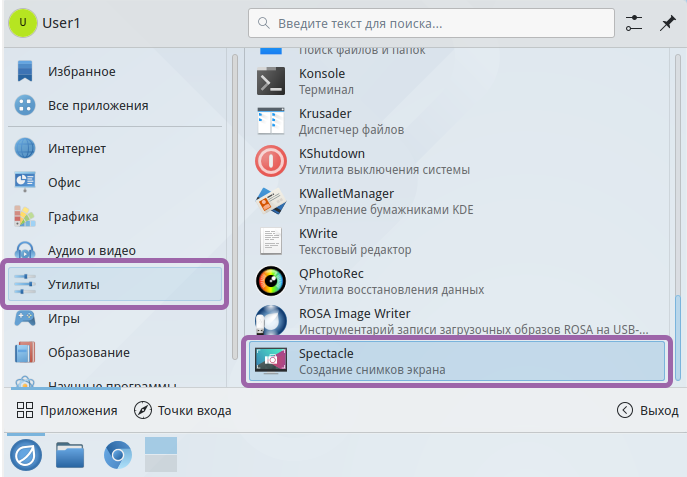Launch Spectacle screenshot tool
687x477 pixels.
(456, 361)
